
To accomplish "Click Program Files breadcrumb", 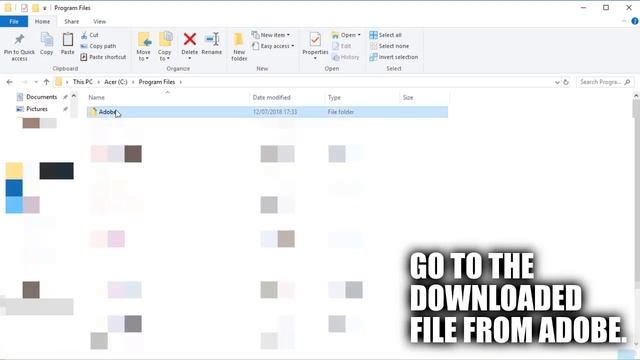I will click(x=157, y=82).
